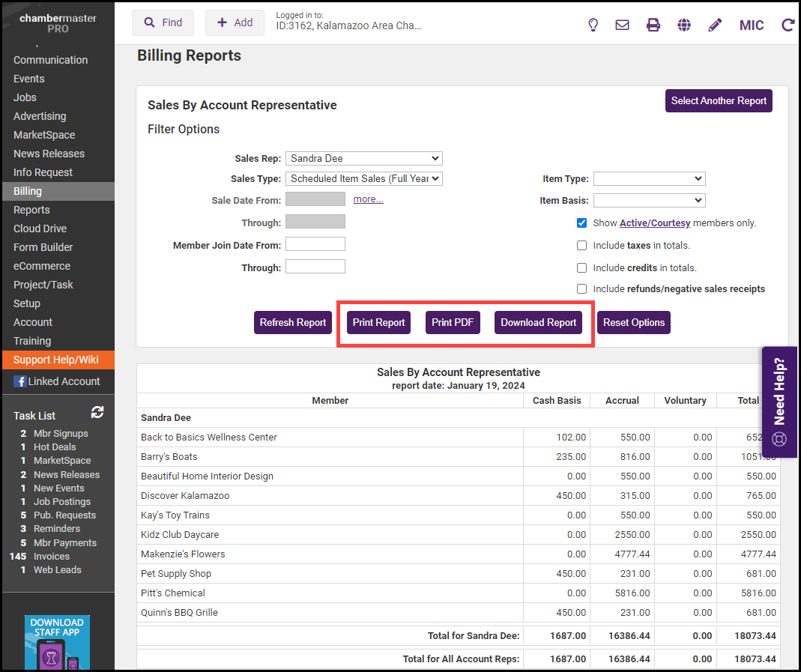Uncheck Show Active/Courtesy members only
This screenshot has height=672, width=801.
coord(581,223)
